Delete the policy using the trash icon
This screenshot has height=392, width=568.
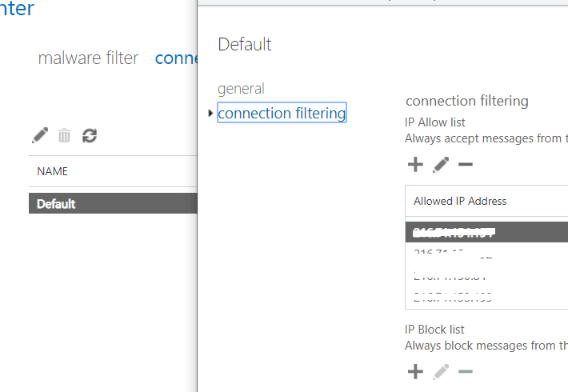coord(64,136)
